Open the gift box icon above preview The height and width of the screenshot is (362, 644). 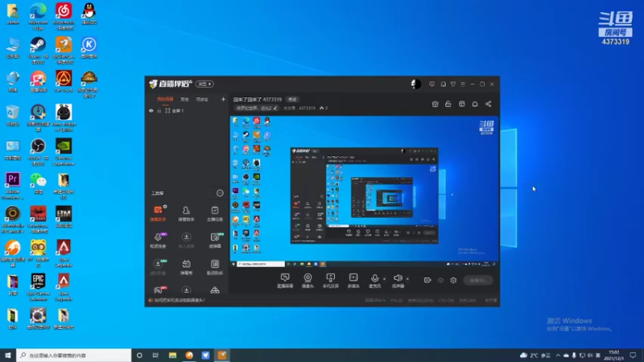coord(435,105)
